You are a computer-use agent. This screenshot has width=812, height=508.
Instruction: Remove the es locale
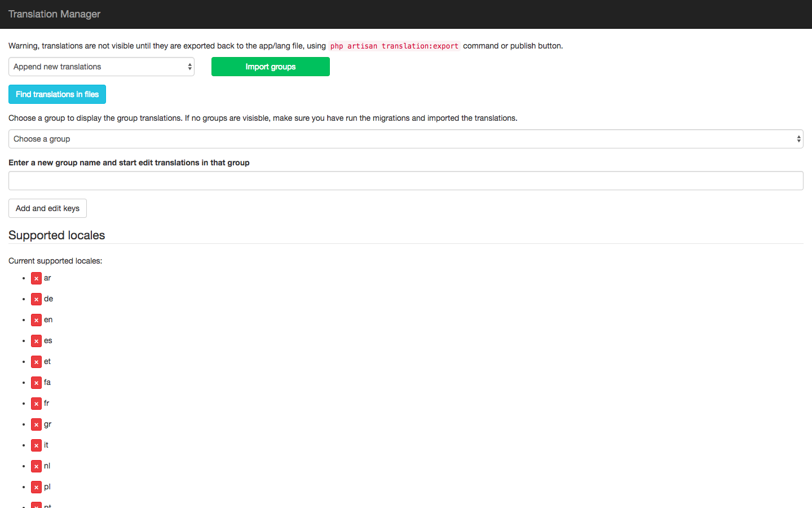(x=36, y=341)
